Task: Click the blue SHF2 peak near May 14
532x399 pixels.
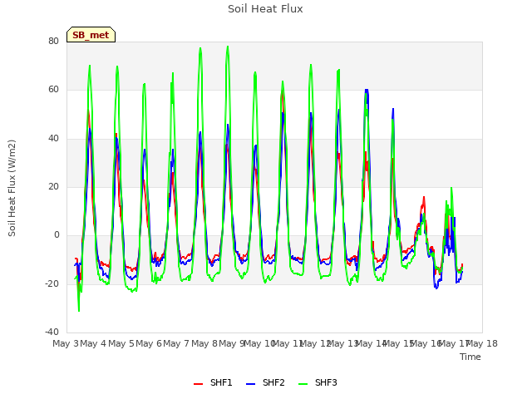Action: coord(367,91)
